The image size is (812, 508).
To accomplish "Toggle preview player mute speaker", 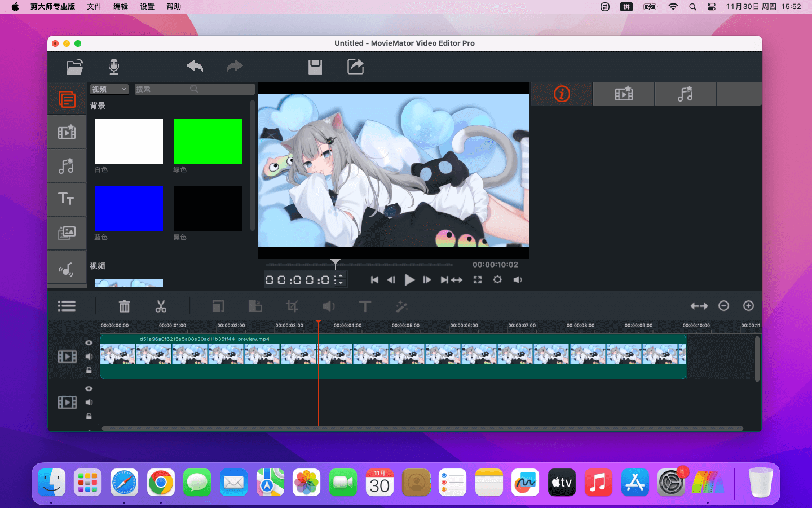I will 518,280.
